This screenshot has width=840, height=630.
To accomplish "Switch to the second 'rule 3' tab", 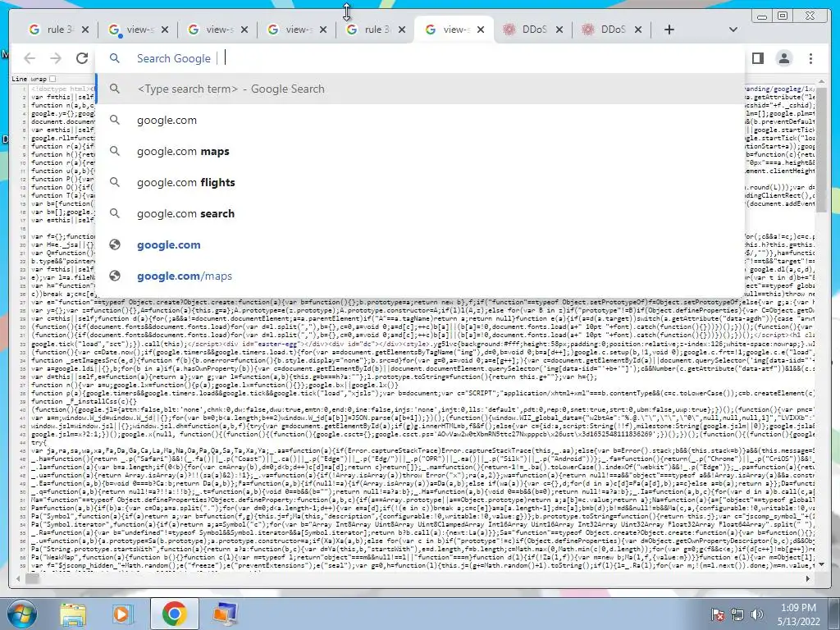I will click(x=374, y=30).
